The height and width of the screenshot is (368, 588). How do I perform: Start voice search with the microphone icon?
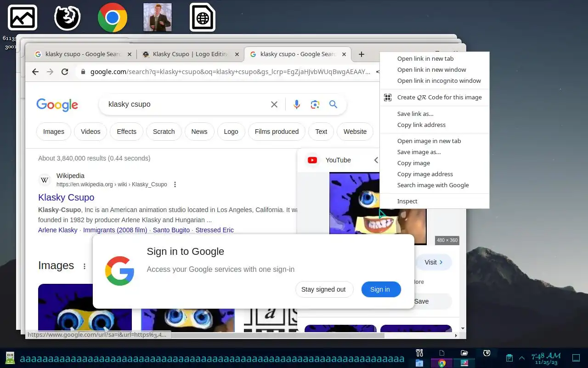pos(297,104)
